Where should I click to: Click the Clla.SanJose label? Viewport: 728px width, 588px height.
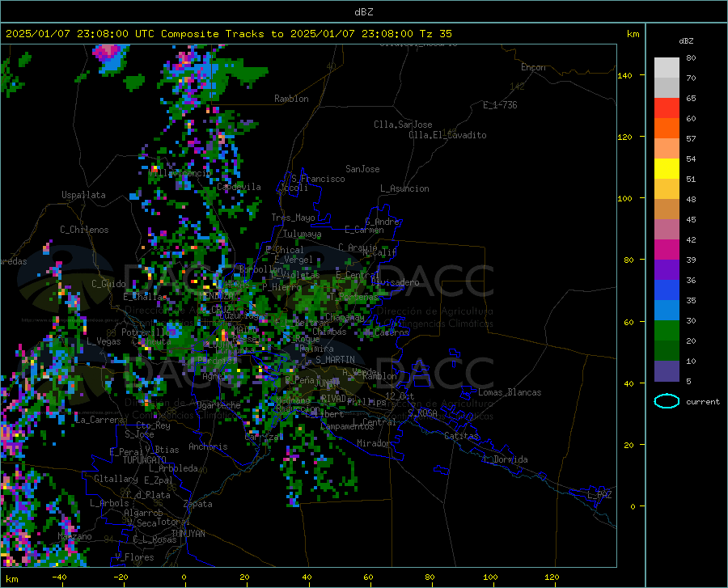point(403,125)
